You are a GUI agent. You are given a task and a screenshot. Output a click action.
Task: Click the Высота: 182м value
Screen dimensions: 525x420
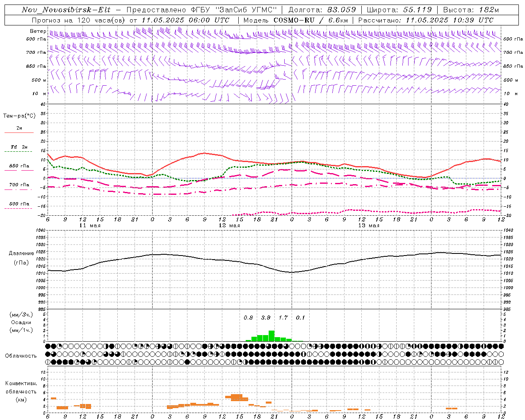471,10
